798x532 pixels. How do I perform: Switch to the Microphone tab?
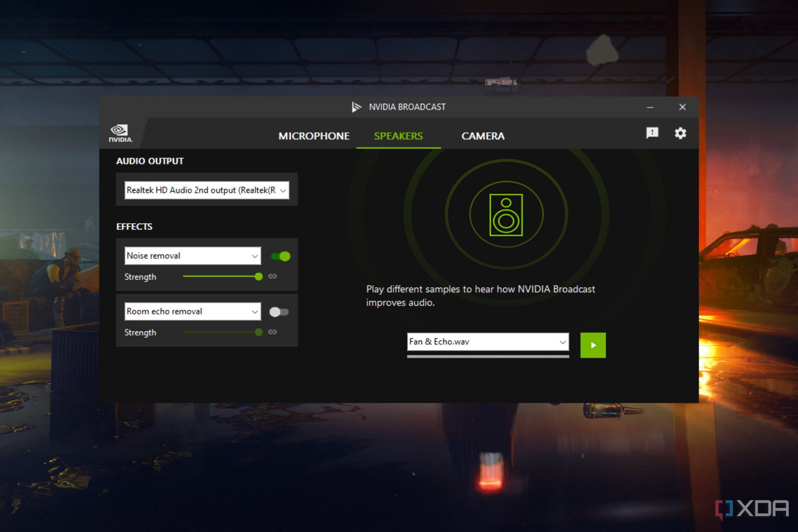click(x=314, y=136)
